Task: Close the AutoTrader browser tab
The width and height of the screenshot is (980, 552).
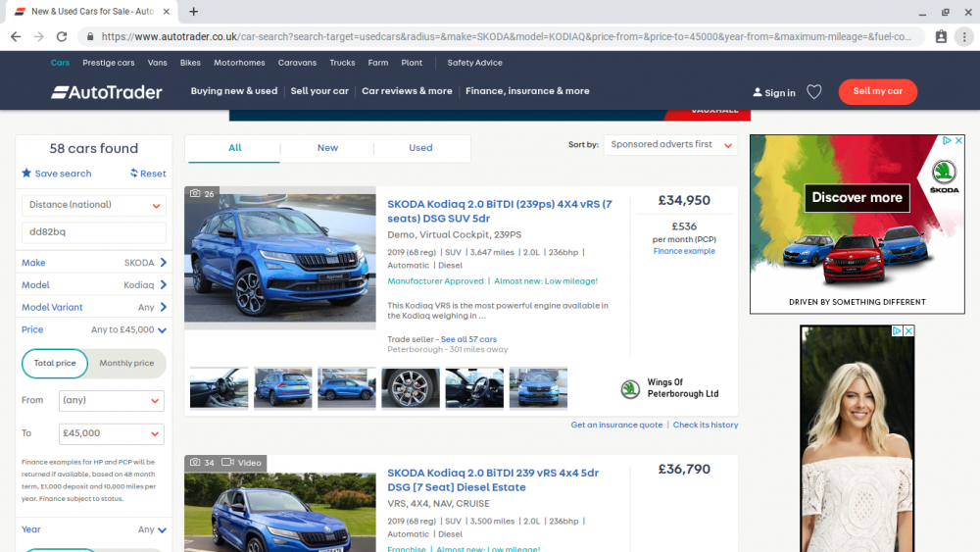Action: (167, 11)
